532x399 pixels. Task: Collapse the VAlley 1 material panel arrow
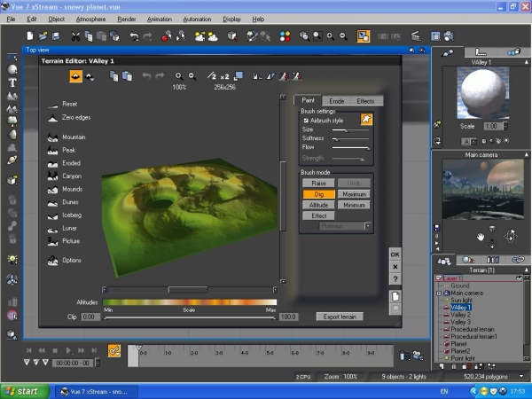[526, 62]
